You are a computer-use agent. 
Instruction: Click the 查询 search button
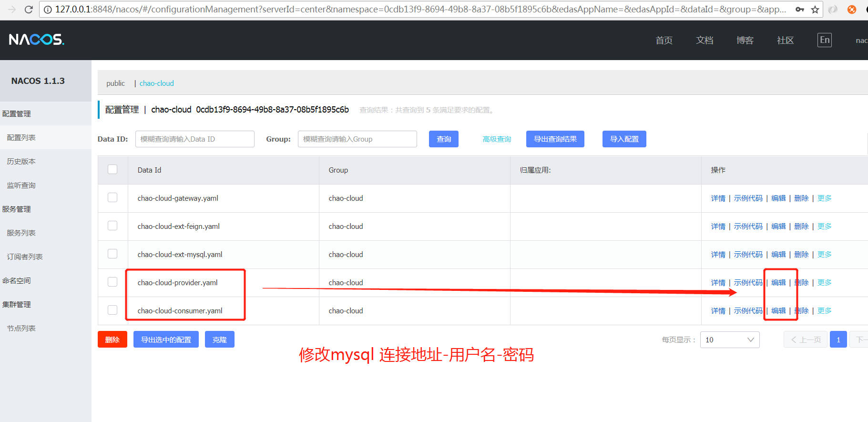tap(444, 139)
